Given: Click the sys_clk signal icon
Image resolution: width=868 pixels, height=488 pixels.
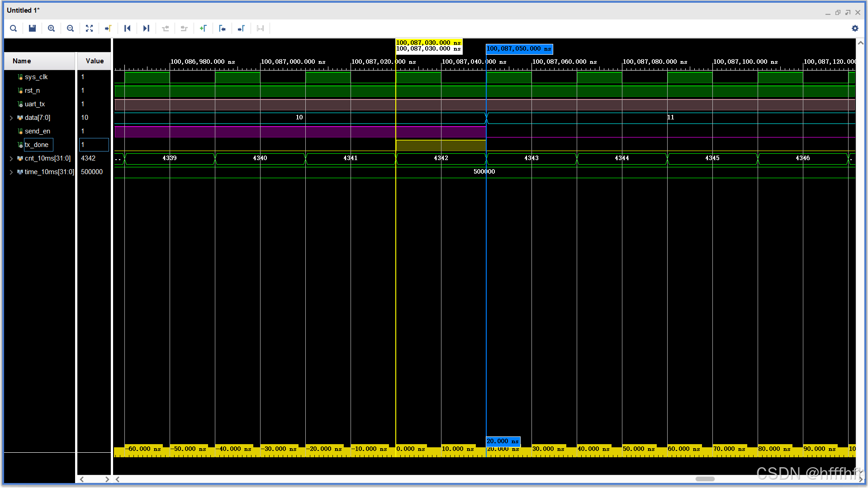Looking at the screenshot, I should 20,77.
